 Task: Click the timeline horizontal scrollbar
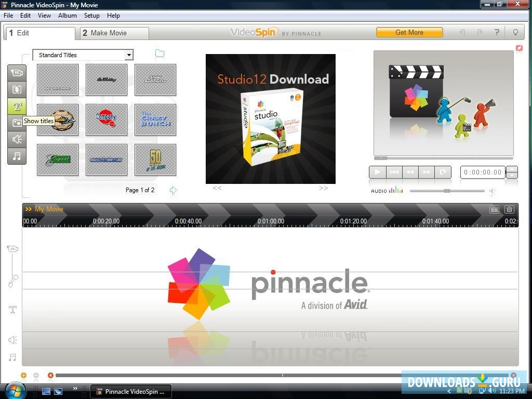[282, 375]
